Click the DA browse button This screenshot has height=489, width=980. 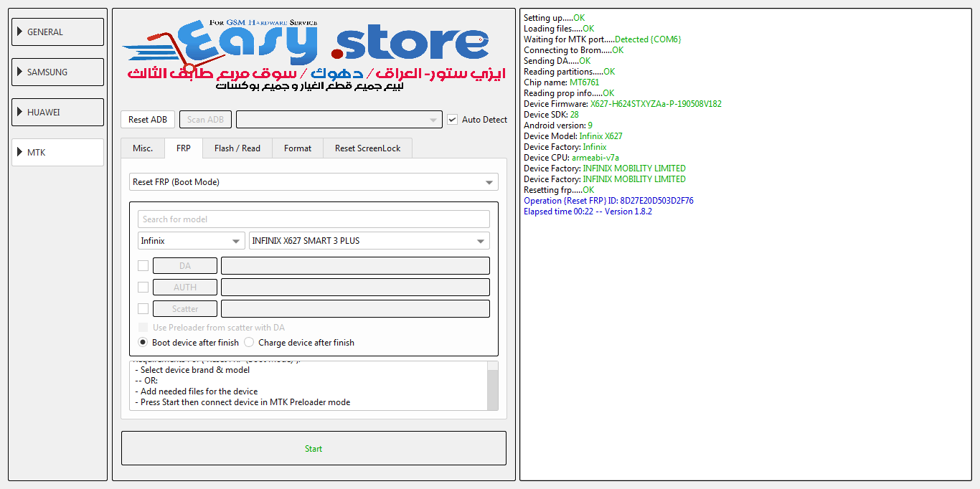[x=185, y=266]
